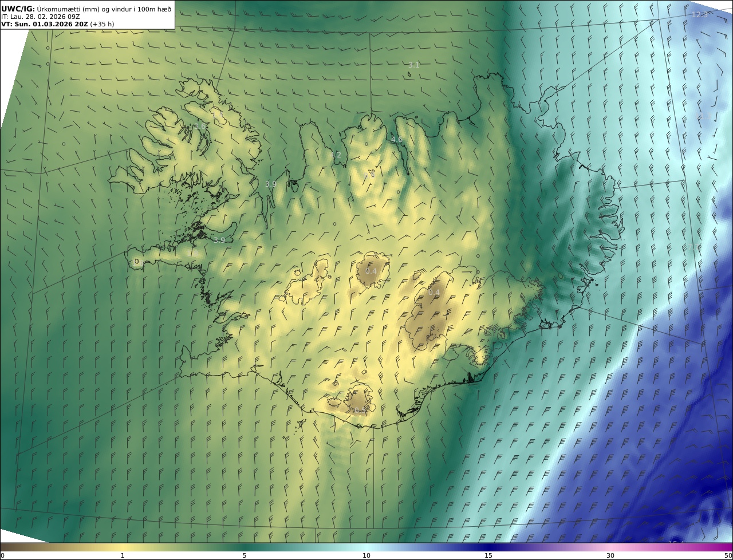Screen dimensions: 733x560
Task: Click the 0.4 label on the Vatnajökull ice cap
Action: (434, 292)
